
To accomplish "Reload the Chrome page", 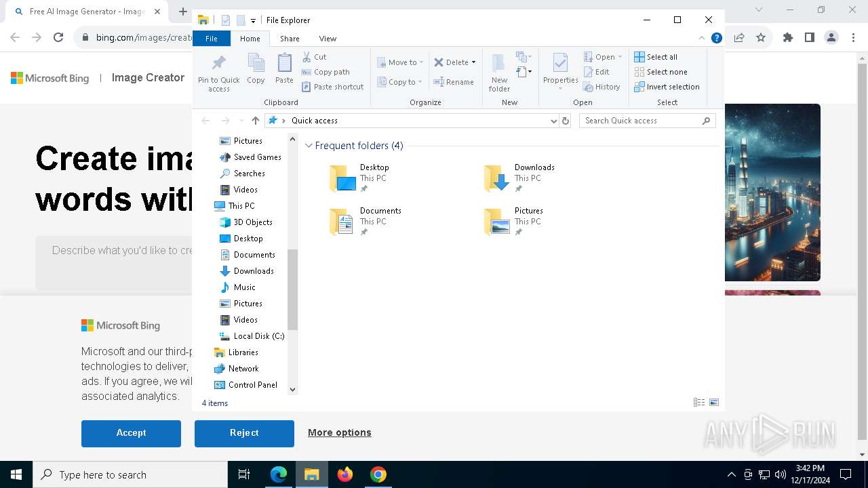I will tap(58, 38).
